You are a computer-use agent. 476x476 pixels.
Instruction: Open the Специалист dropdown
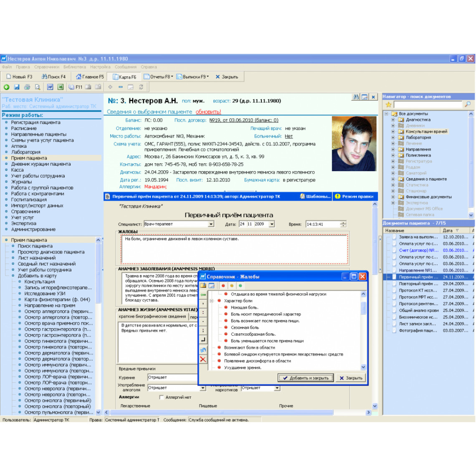pyautogui.click(x=211, y=224)
